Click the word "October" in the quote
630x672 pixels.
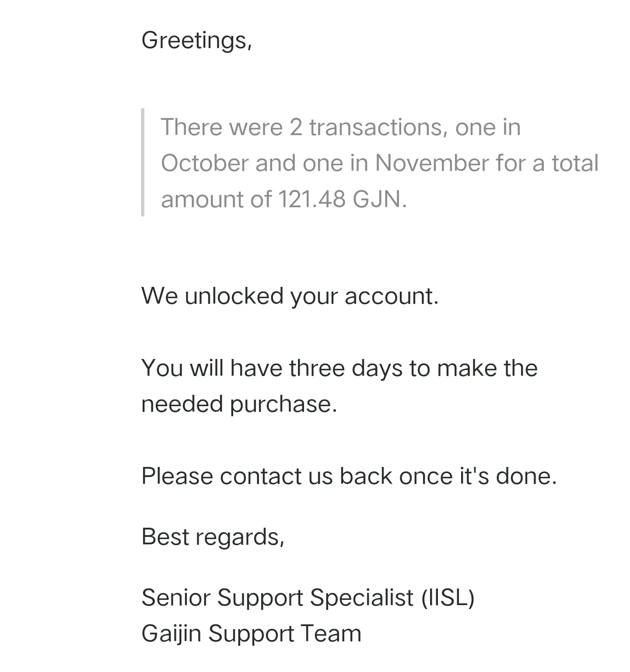tap(205, 163)
